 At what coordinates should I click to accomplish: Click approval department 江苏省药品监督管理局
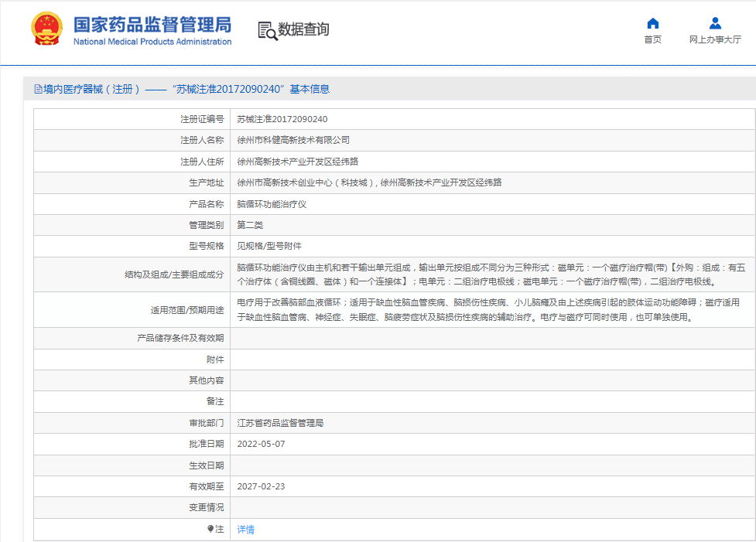(280, 424)
